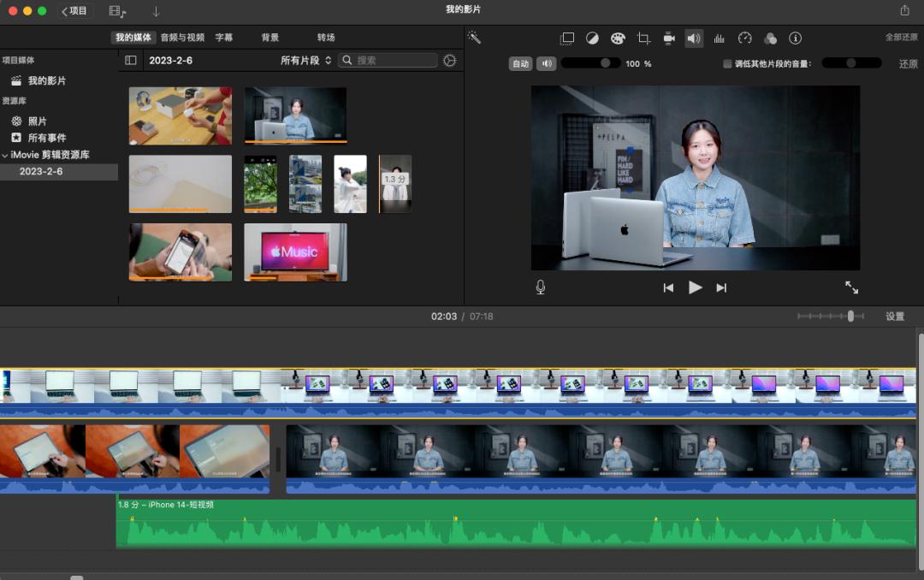This screenshot has width=924, height=580.
Task: Click the timeline zoom slider handle
Action: click(850, 317)
